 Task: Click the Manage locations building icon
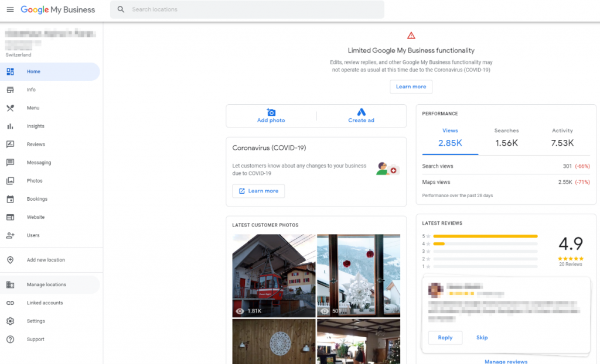coord(11,285)
